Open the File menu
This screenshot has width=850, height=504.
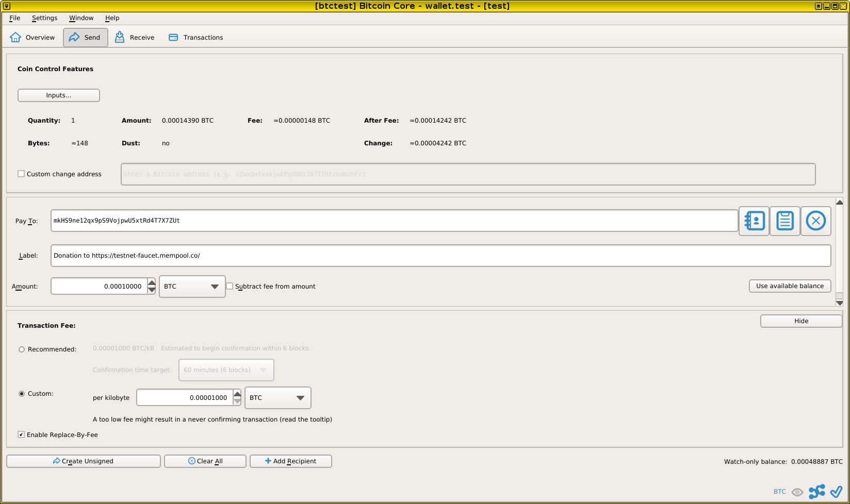[15, 18]
